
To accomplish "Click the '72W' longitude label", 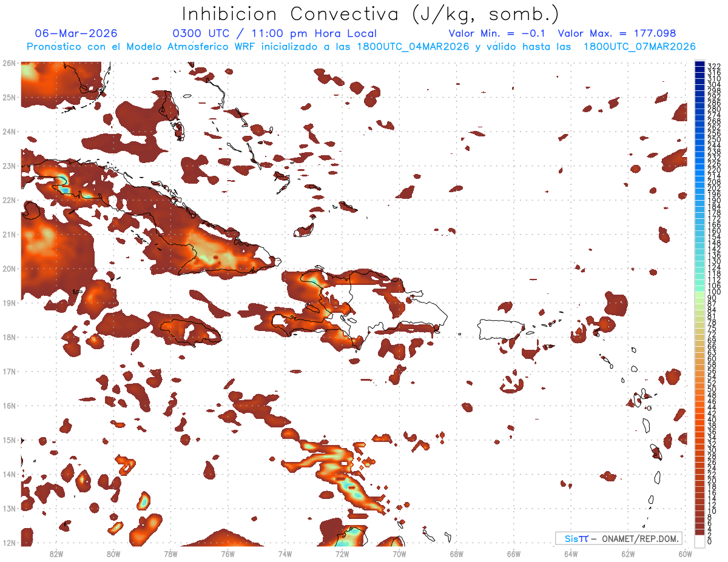I will click(342, 554).
